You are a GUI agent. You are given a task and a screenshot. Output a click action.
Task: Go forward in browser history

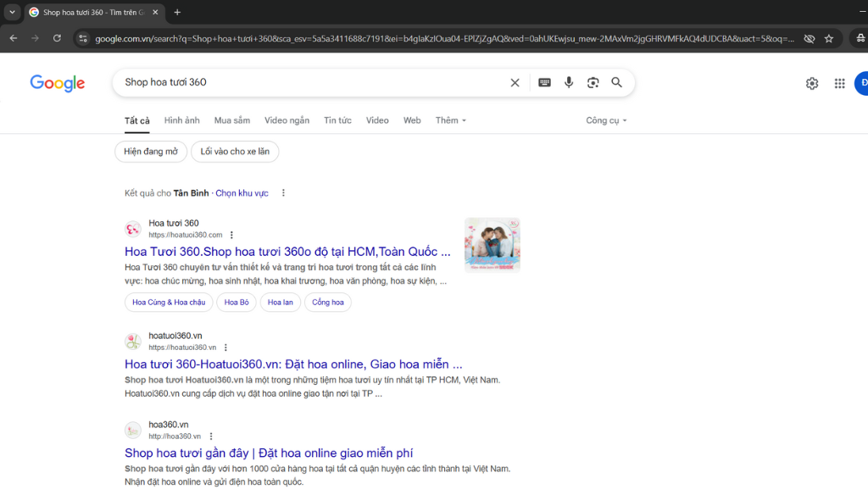point(35,38)
